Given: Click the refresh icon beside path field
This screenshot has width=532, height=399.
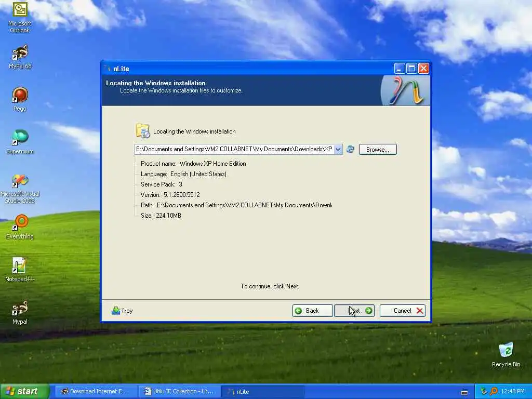Looking at the screenshot, I should tap(350, 149).
